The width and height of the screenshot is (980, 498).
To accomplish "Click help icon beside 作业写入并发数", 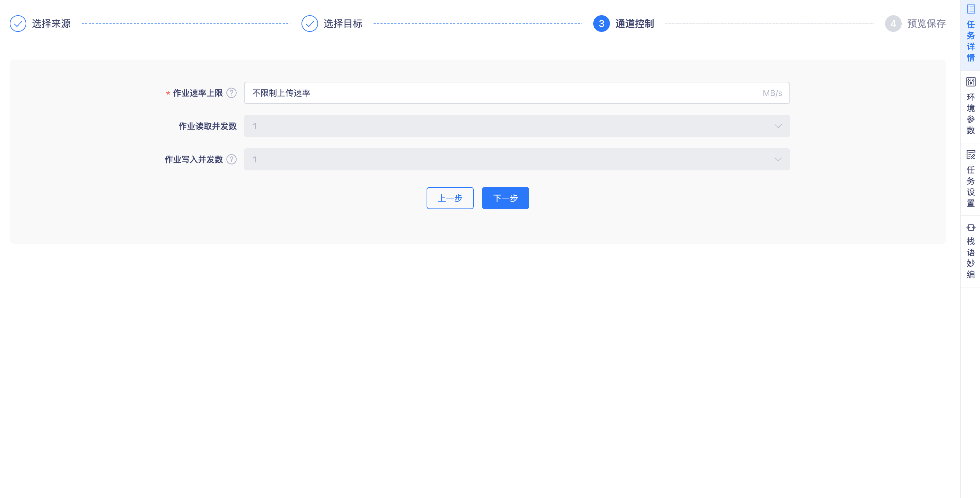I will [231, 159].
